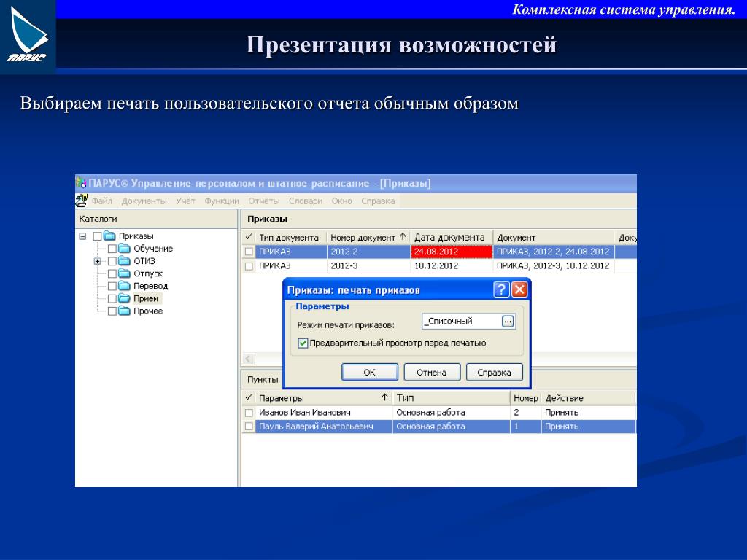Image resolution: width=747 pixels, height=560 pixels.
Task: Click the app icon in the ПАРУС window title bar
Action: 81,183
